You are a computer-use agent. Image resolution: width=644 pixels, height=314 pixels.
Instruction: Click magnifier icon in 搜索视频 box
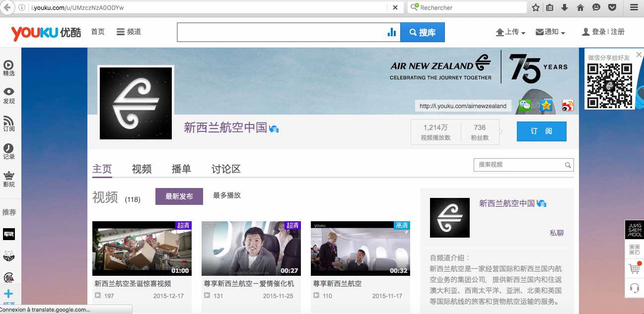(568, 165)
